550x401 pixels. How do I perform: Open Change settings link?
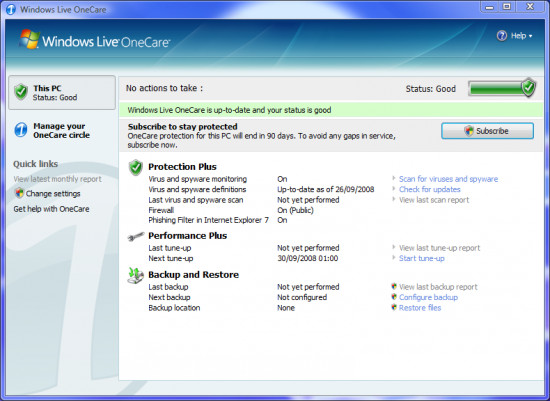(53, 194)
